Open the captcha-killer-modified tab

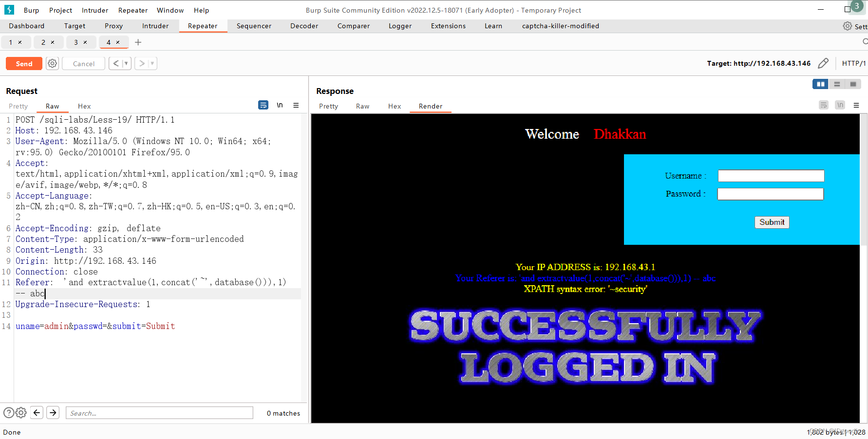coord(560,26)
